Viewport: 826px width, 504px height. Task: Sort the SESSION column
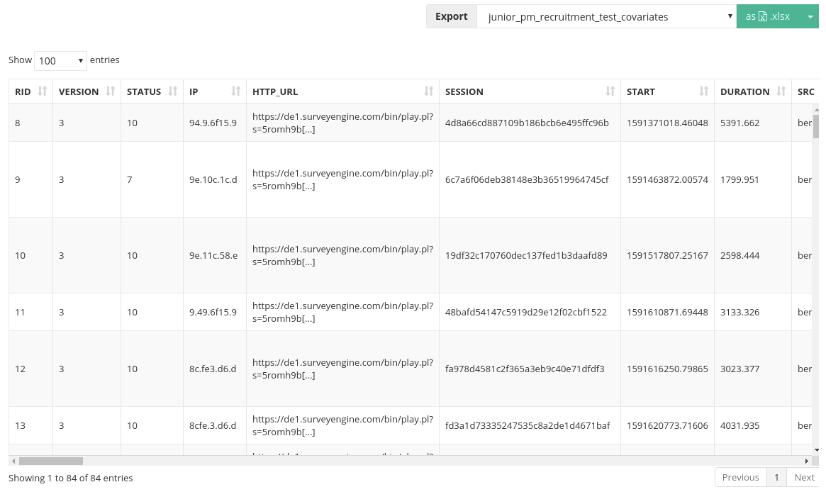610,91
